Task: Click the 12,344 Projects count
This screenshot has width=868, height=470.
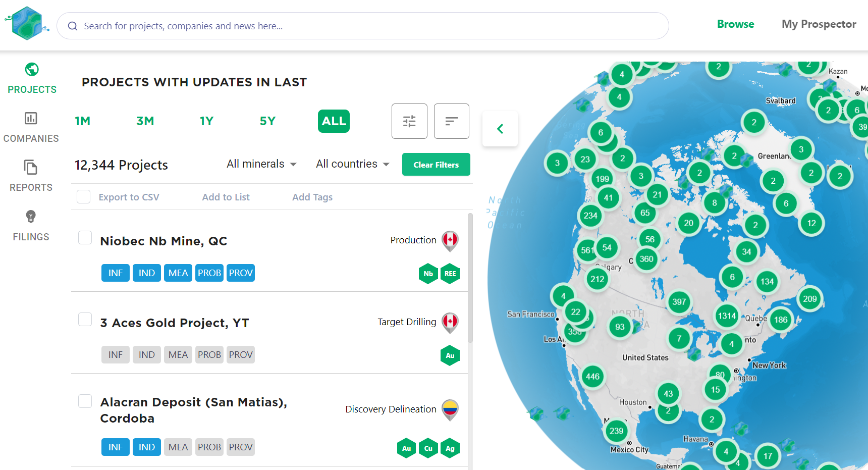Action: click(121, 165)
